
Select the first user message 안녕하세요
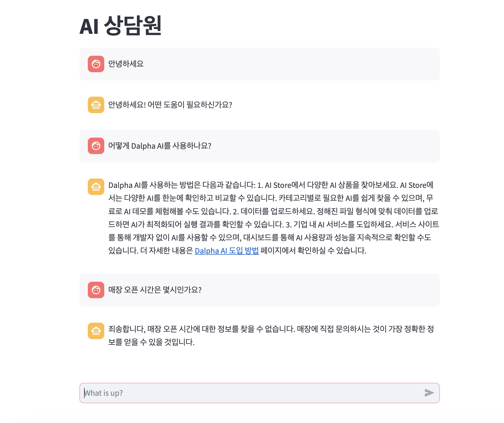click(x=126, y=64)
